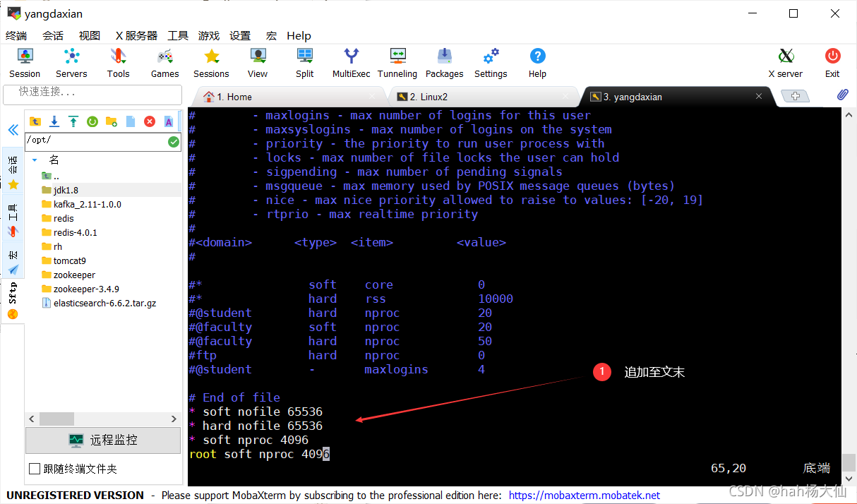Close the 3. yangdaxian tab
Viewport: 857px width, 504px height.
point(759,96)
